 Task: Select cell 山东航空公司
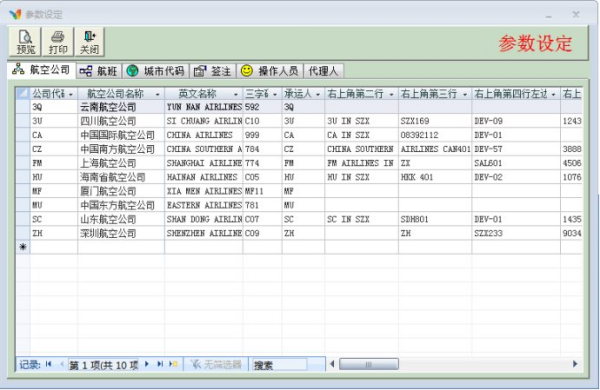(121, 219)
